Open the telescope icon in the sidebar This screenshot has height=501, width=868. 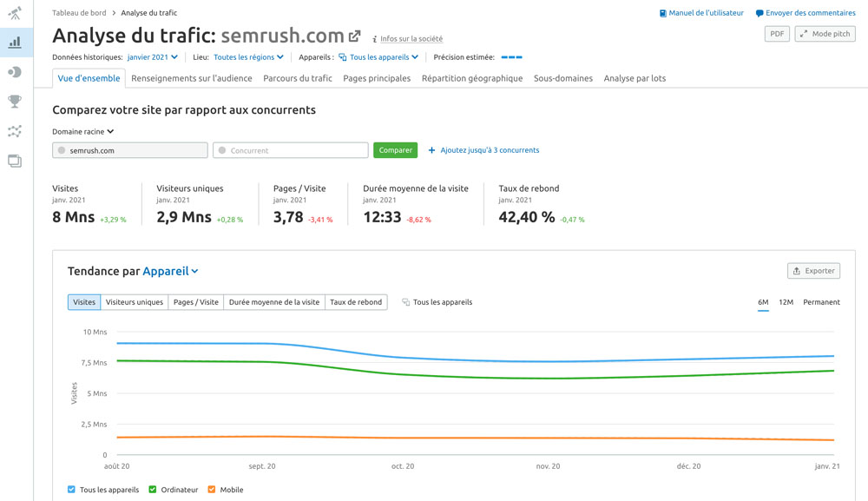[x=15, y=12]
